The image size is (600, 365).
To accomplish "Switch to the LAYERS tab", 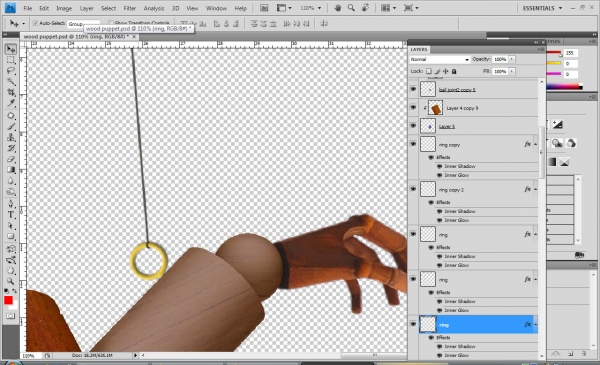I will tap(419, 50).
